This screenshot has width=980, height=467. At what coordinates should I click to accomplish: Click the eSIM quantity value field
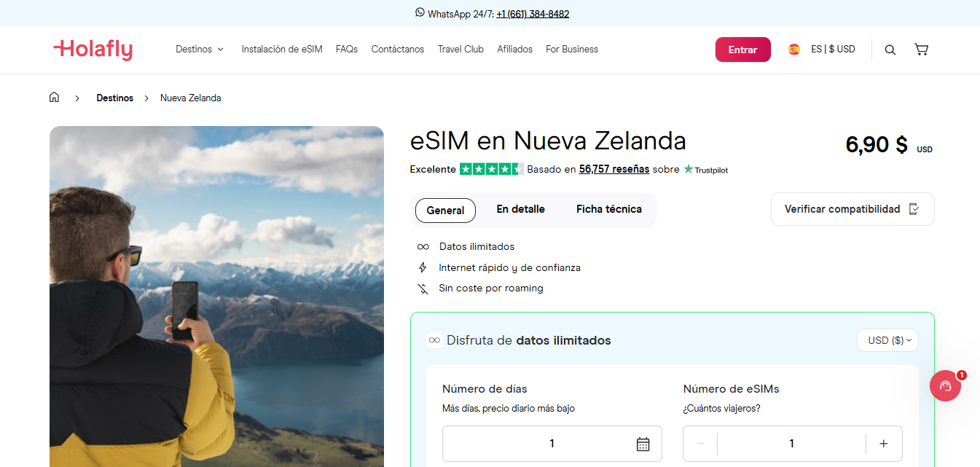click(x=792, y=444)
